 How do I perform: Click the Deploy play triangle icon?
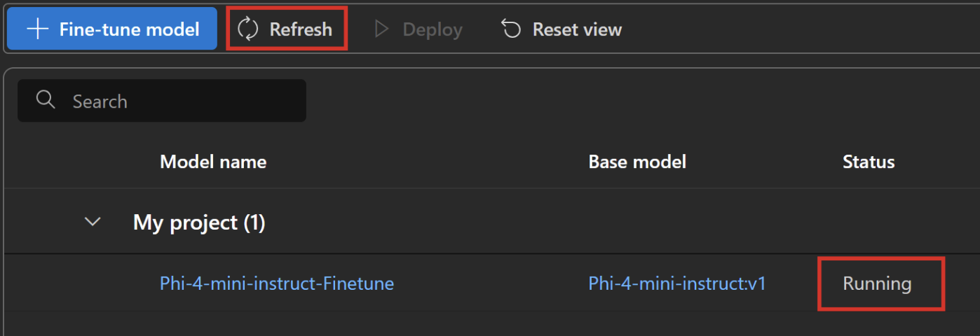(381, 29)
